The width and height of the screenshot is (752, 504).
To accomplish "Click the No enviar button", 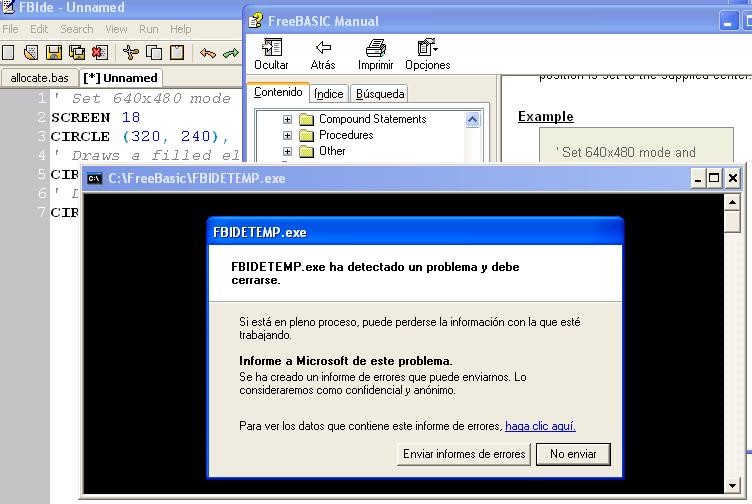I will [573, 454].
